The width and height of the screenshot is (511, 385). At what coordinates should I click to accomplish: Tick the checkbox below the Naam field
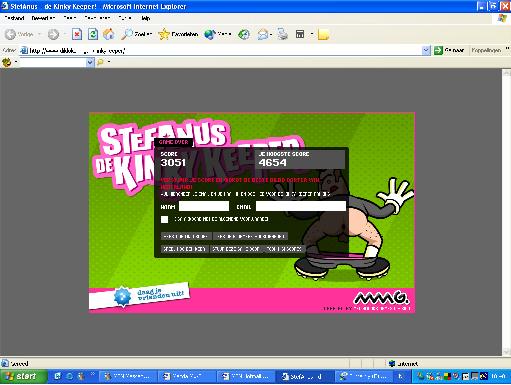point(164,219)
